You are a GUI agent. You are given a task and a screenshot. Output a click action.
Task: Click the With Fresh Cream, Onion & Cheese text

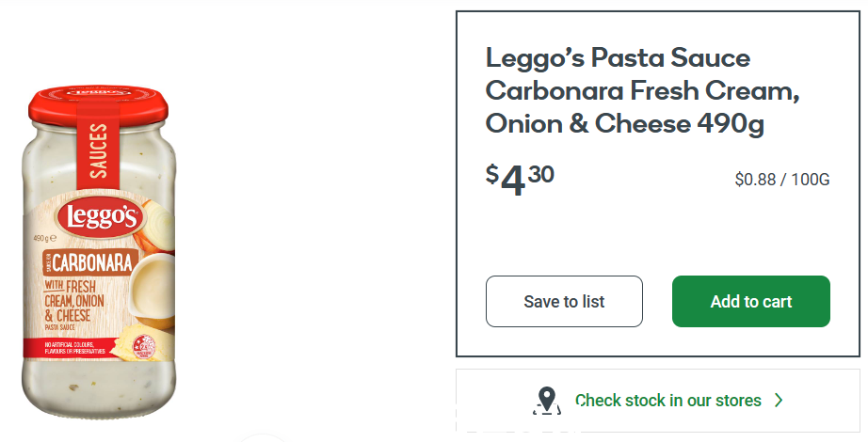click(74, 302)
